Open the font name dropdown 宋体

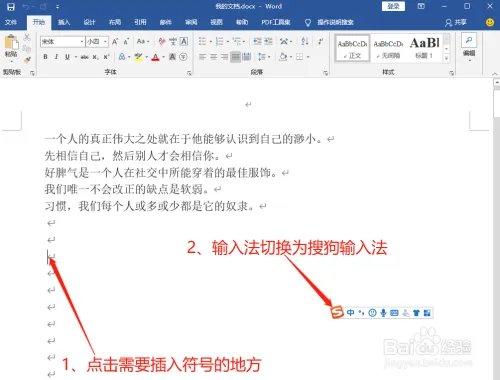tap(82, 42)
